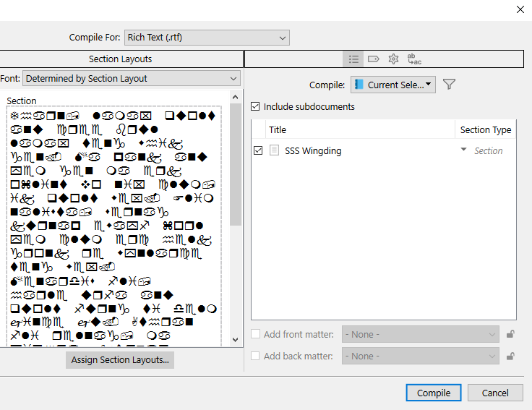Uncheck the SSS Wingding row checkbox

259,150
